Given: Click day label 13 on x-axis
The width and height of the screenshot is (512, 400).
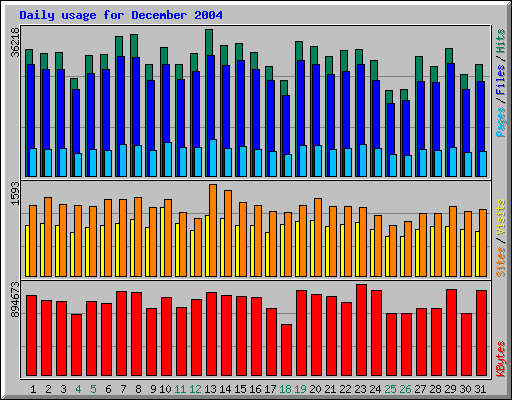Looking at the screenshot, I should point(210,389).
